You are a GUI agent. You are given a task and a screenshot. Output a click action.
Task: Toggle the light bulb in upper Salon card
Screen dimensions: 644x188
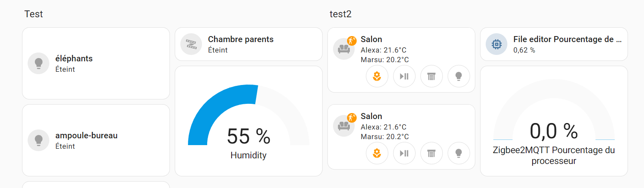[x=459, y=76]
